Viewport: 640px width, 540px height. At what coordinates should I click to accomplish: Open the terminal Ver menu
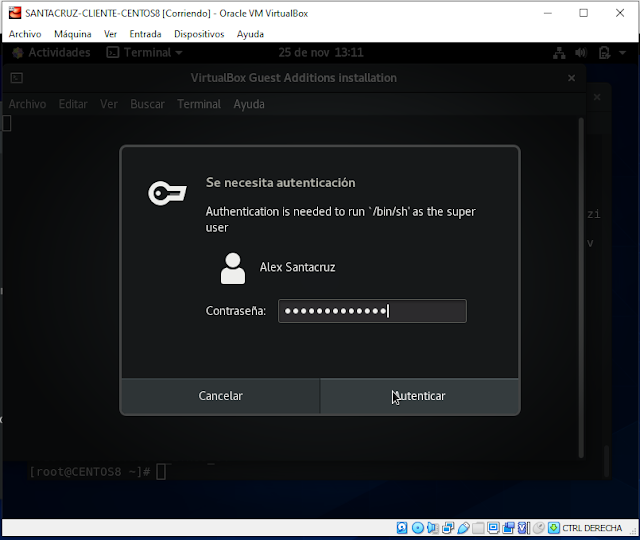coord(109,104)
